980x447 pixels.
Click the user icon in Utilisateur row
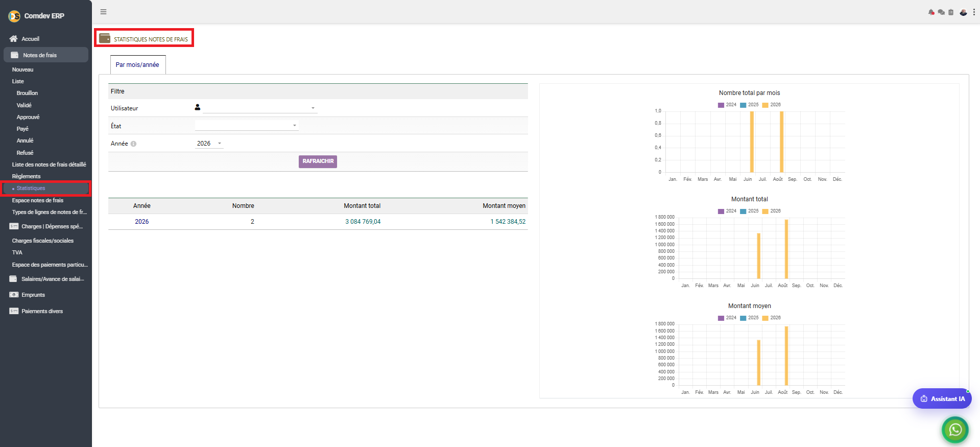pyautogui.click(x=198, y=107)
